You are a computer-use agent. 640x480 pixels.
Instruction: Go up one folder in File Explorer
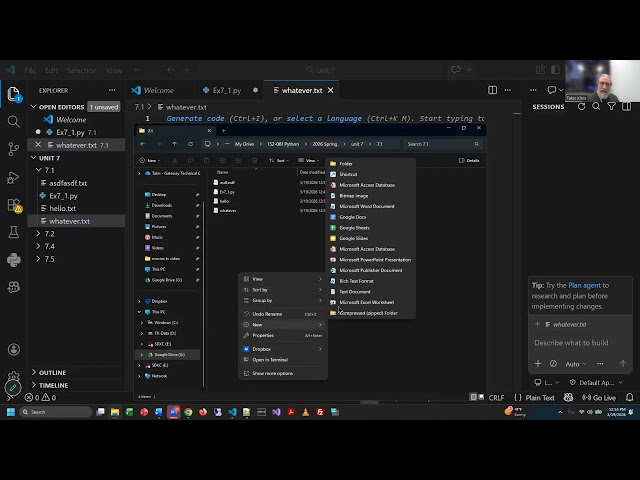click(x=174, y=144)
